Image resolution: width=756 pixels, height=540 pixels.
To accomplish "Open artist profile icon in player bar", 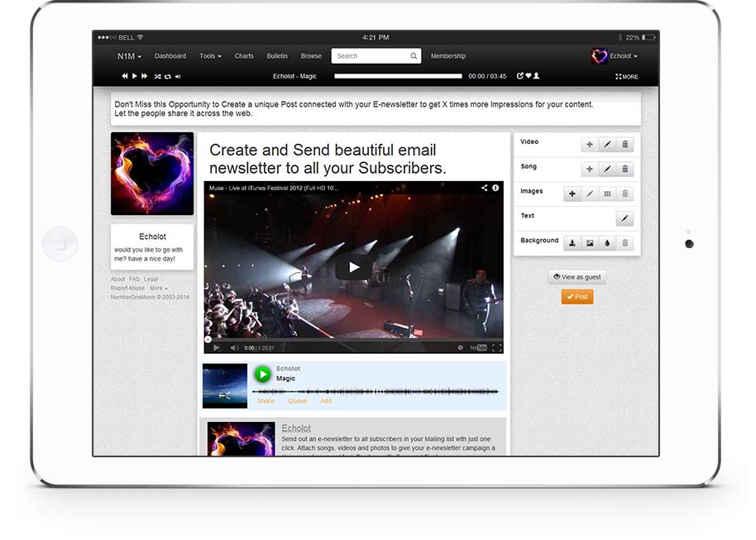I will pyautogui.click(x=536, y=76).
